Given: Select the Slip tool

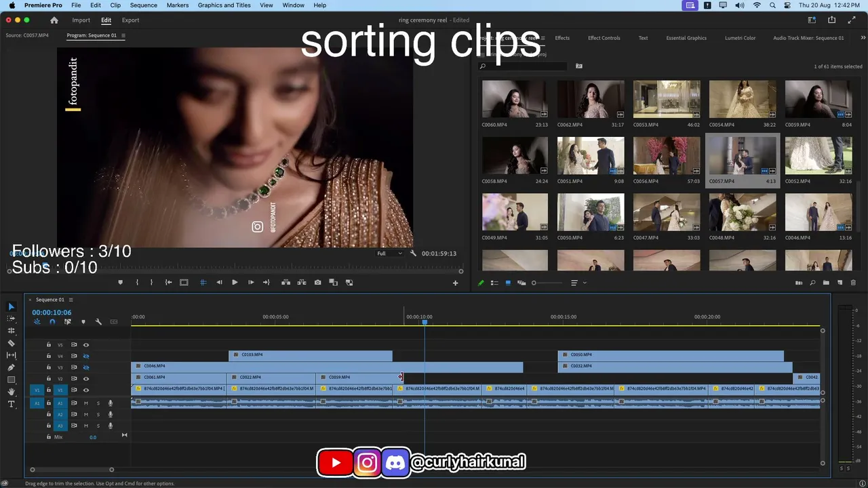Looking at the screenshot, I should point(11,355).
